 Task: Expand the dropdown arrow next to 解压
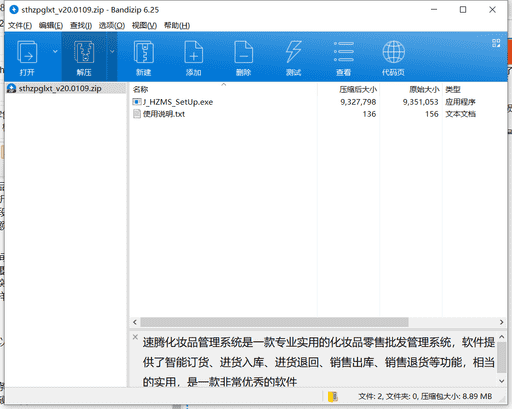tap(112, 51)
